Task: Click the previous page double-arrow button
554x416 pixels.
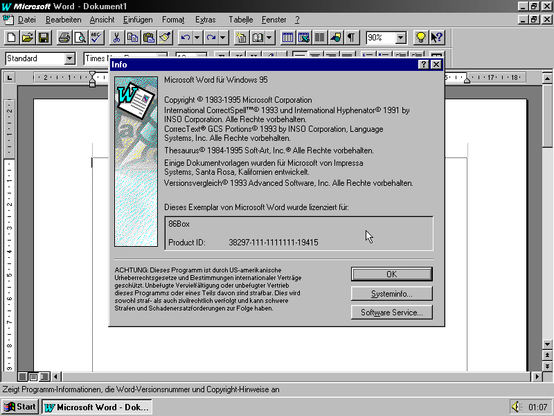Action: point(547,355)
